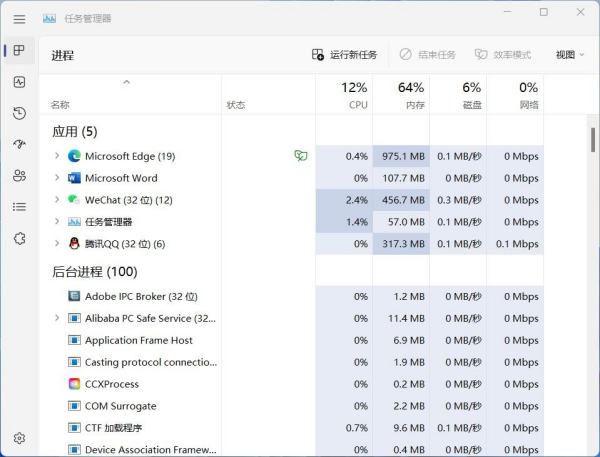
Task: Open Task Manager settings gear
Action: coord(19,438)
